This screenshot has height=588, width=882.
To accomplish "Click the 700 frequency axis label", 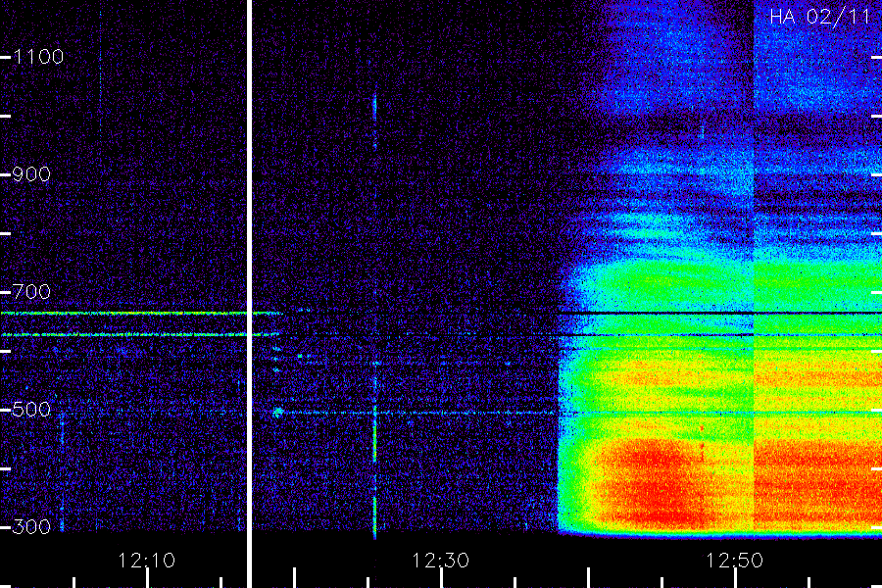I will [x=31, y=292].
